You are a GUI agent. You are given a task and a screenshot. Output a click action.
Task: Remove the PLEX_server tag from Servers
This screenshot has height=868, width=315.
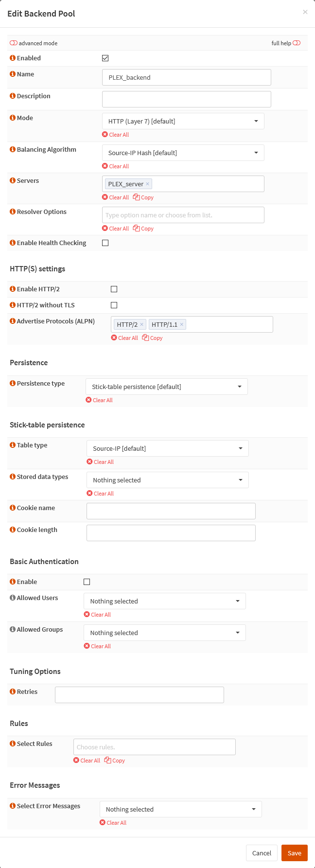[148, 184]
